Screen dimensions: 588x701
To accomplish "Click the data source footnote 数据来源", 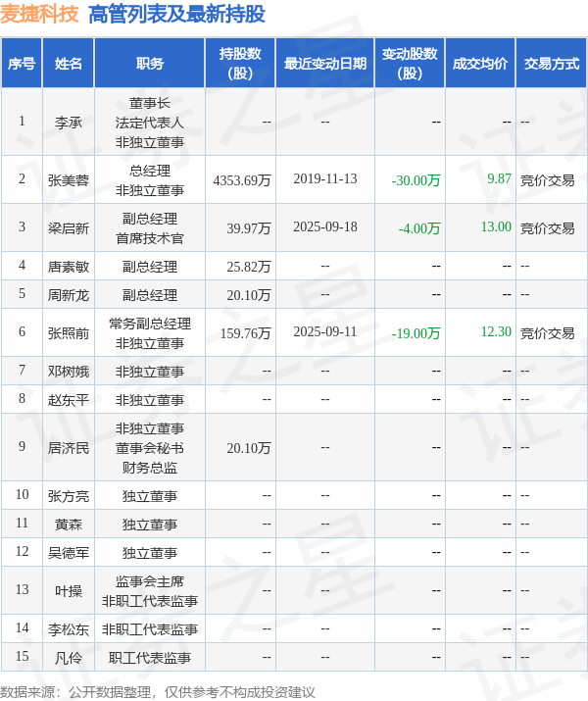I will tap(158, 692).
